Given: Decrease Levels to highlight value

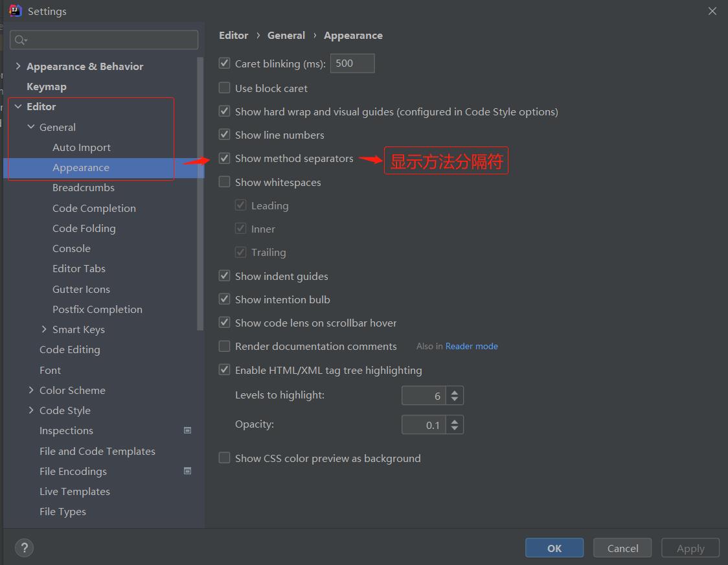Looking at the screenshot, I should click(x=455, y=399).
